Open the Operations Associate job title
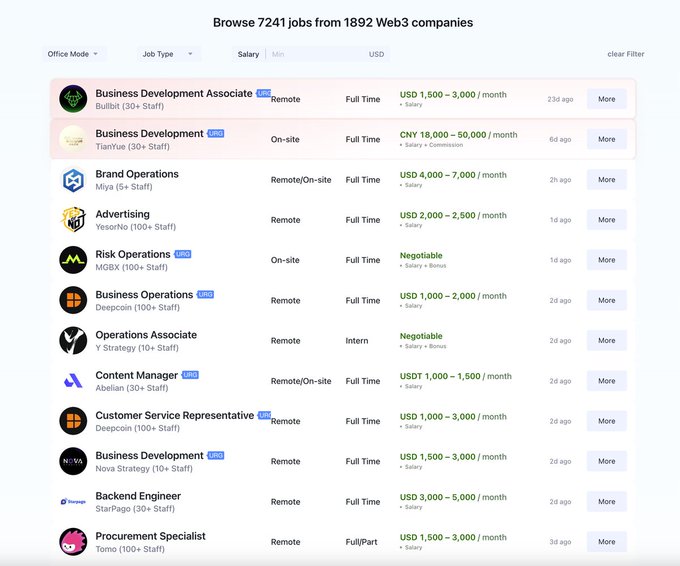The height and width of the screenshot is (566, 680). [146, 335]
